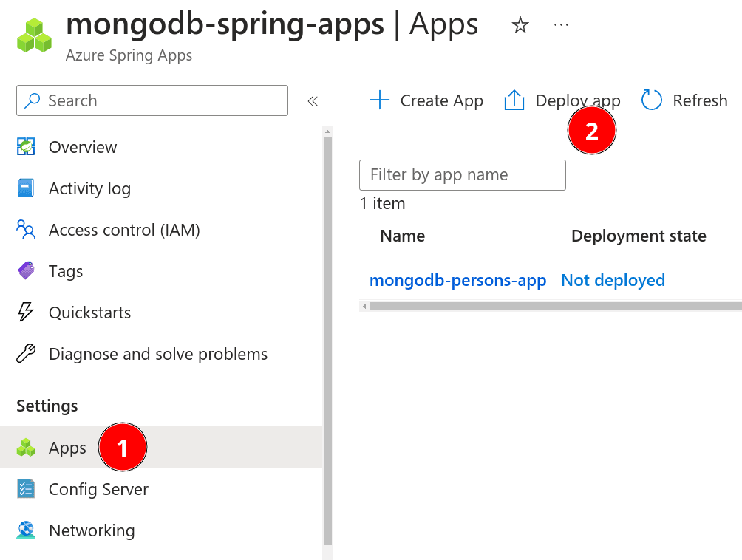
Task: Open the mongodb-persons-app link
Action: [x=457, y=280]
